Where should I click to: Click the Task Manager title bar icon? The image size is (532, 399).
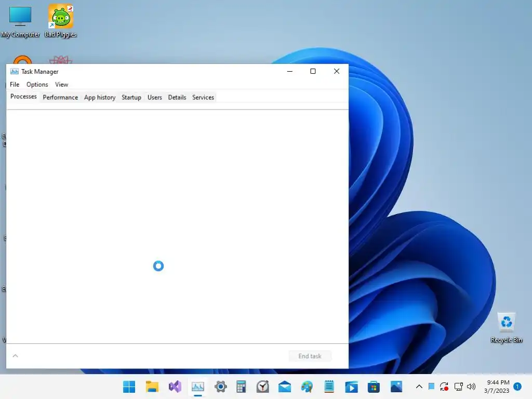pyautogui.click(x=14, y=71)
